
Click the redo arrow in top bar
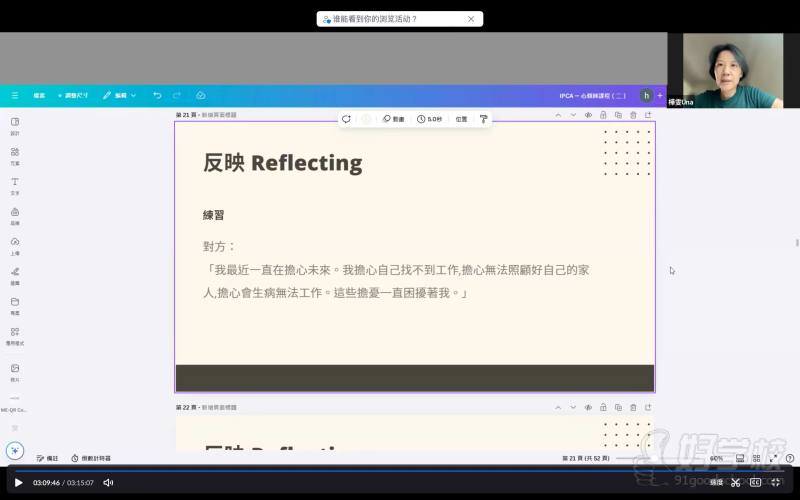177,95
